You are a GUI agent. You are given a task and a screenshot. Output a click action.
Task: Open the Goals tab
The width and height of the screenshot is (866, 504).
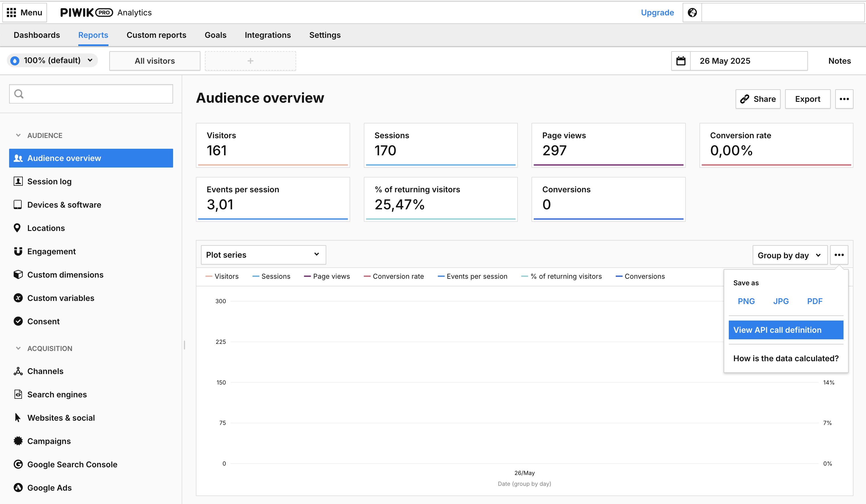click(x=216, y=35)
